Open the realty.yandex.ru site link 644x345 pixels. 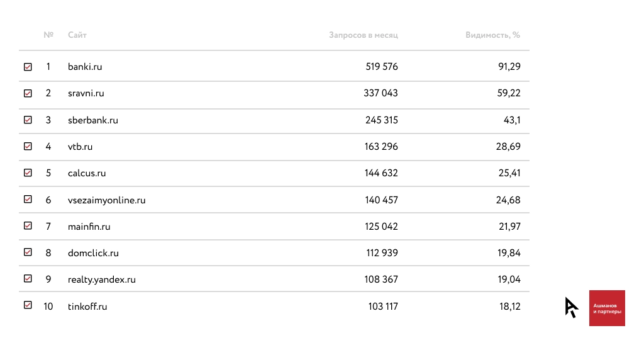tap(102, 280)
